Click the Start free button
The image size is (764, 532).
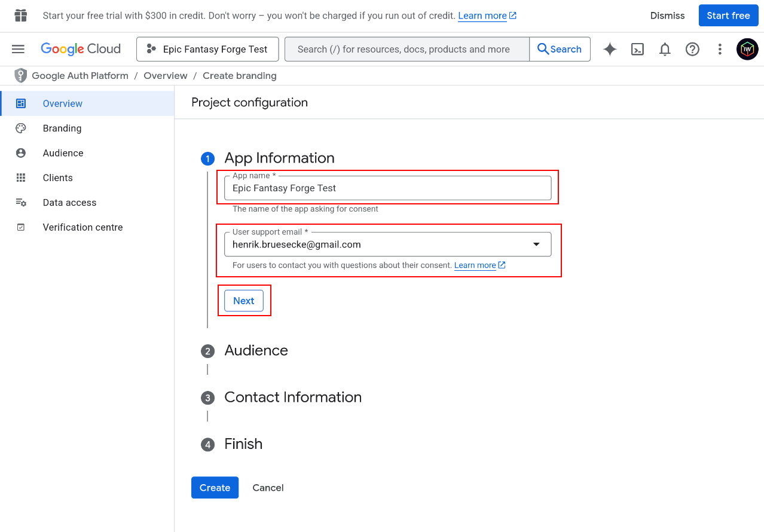coord(728,15)
